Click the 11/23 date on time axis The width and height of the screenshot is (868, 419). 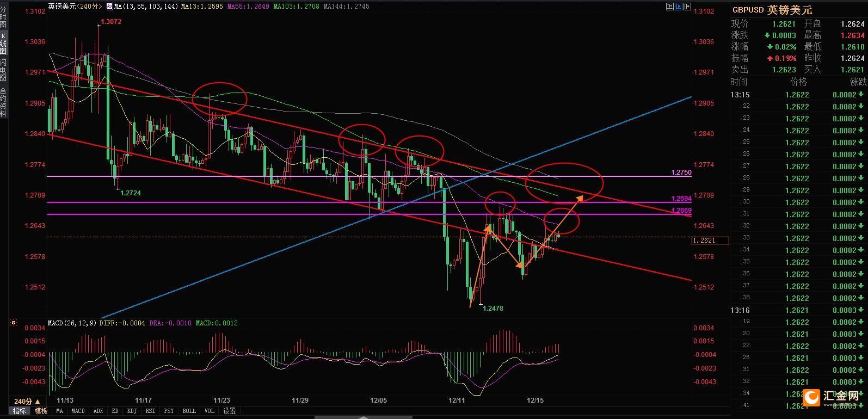(221, 400)
